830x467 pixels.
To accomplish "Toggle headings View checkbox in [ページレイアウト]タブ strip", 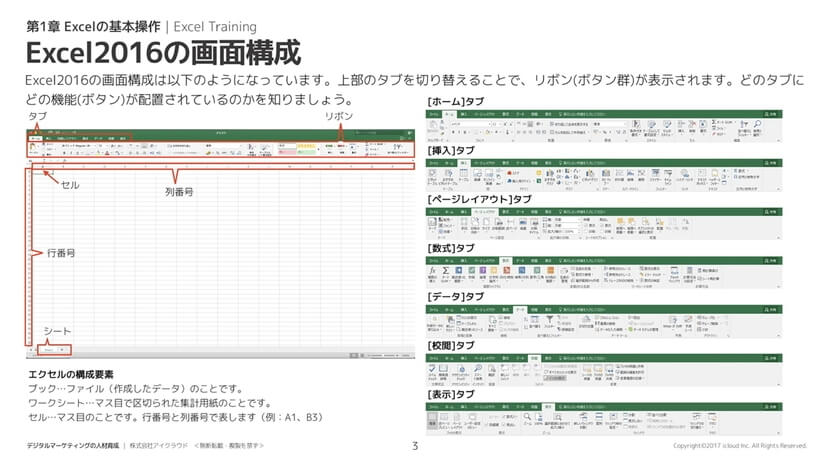I will coord(602,225).
